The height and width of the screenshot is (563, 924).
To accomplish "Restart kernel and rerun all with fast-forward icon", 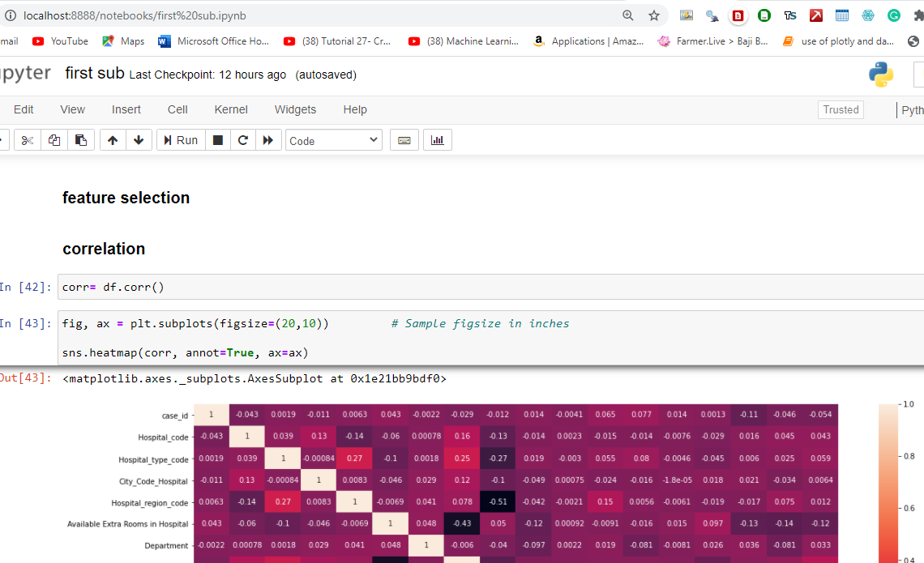I will coord(267,140).
